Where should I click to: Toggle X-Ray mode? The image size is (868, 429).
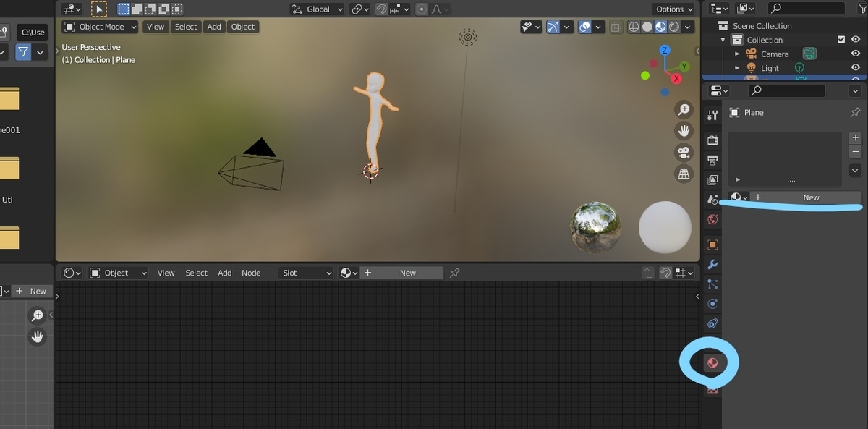point(616,27)
